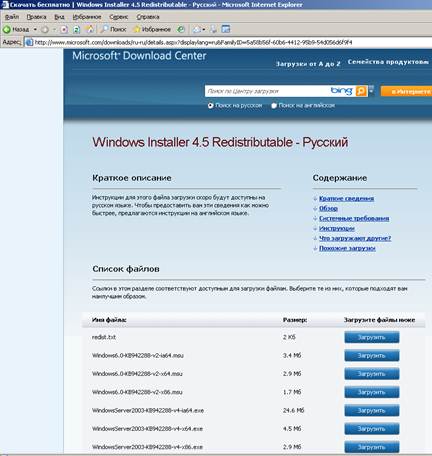The image size is (432, 456).
Task: Download WindowsServer2003-KB942288-v4-x86.exe via Загрузить
Action: pos(372,447)
